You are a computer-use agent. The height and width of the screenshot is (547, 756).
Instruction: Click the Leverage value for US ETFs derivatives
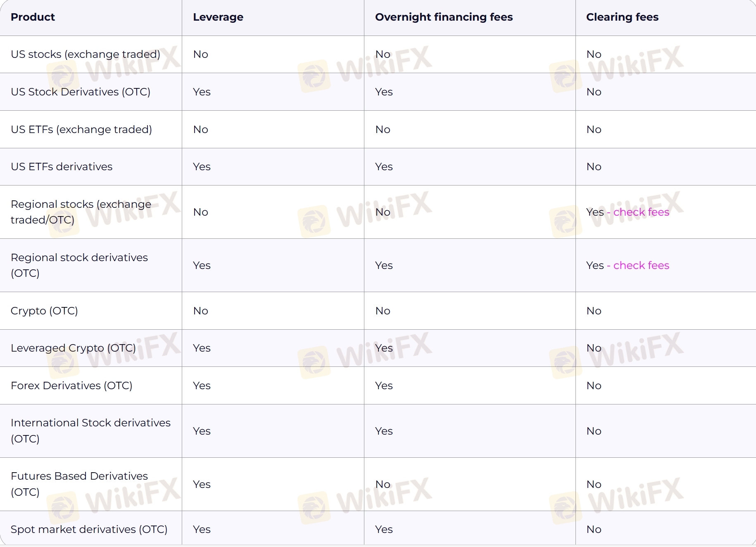click(202, 166)
